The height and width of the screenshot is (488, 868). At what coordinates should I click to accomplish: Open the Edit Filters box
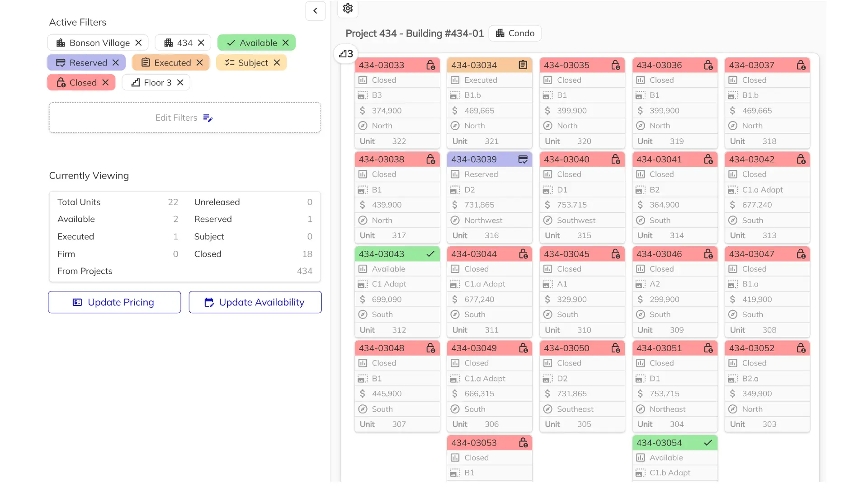184,117
